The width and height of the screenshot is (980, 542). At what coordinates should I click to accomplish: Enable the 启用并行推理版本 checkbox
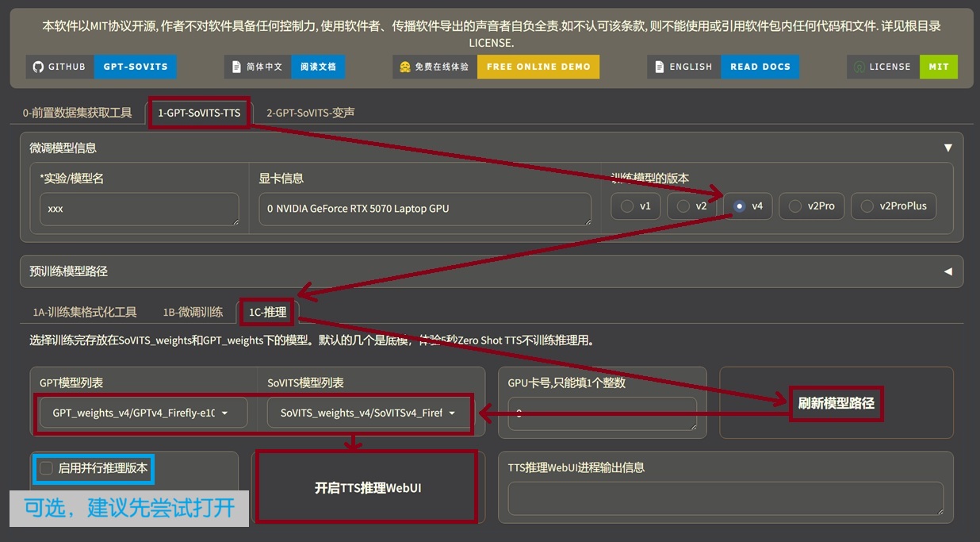pyautogui.click(x=47, y=468)
